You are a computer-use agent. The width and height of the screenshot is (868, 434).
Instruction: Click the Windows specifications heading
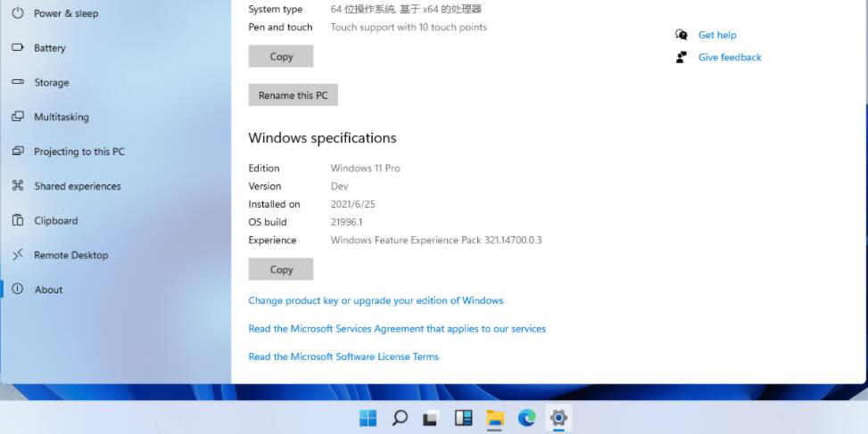322,137
